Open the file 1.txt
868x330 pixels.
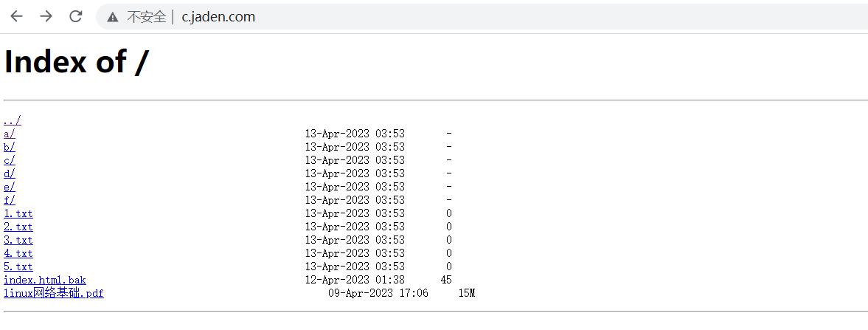18,213
